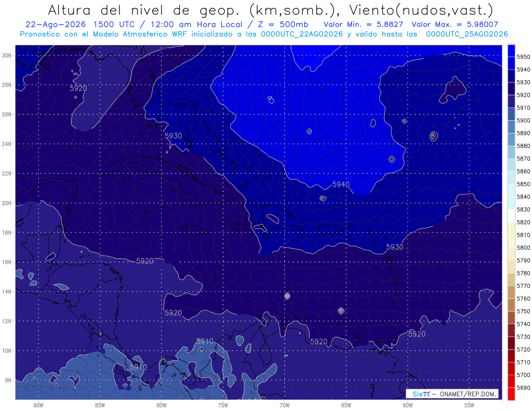
Task: Click the 'ONAMET/REP.DOM.' logo box
Action: [x=451, y=394]
